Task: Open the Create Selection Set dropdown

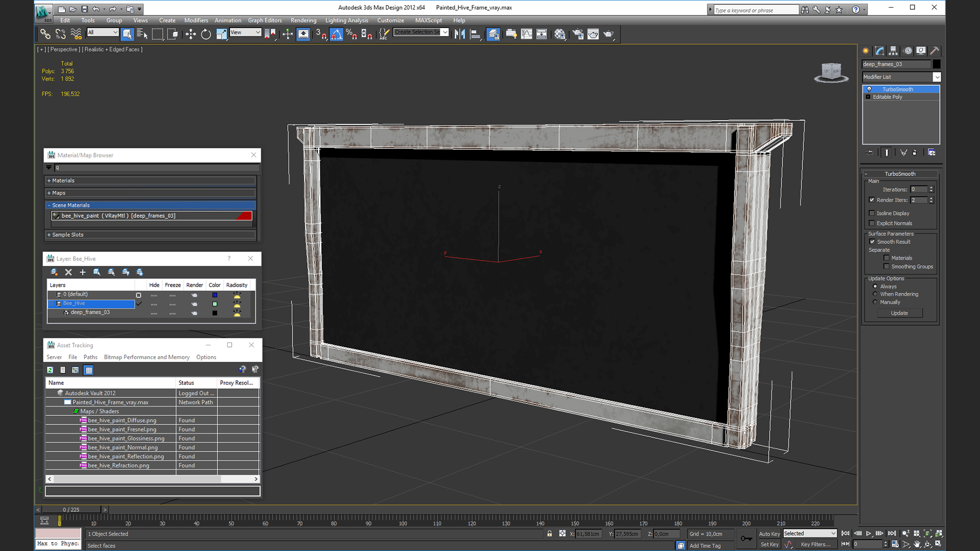Action: coord(421,32)
